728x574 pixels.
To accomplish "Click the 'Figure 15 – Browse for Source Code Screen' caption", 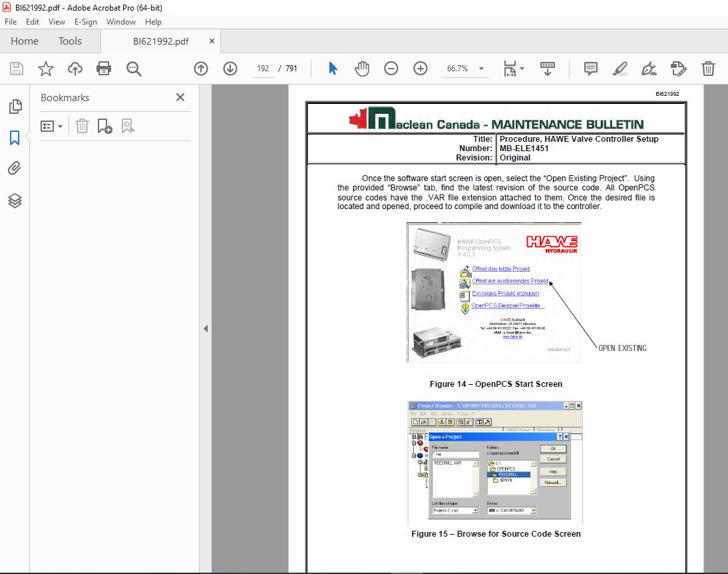I will 496,533.
